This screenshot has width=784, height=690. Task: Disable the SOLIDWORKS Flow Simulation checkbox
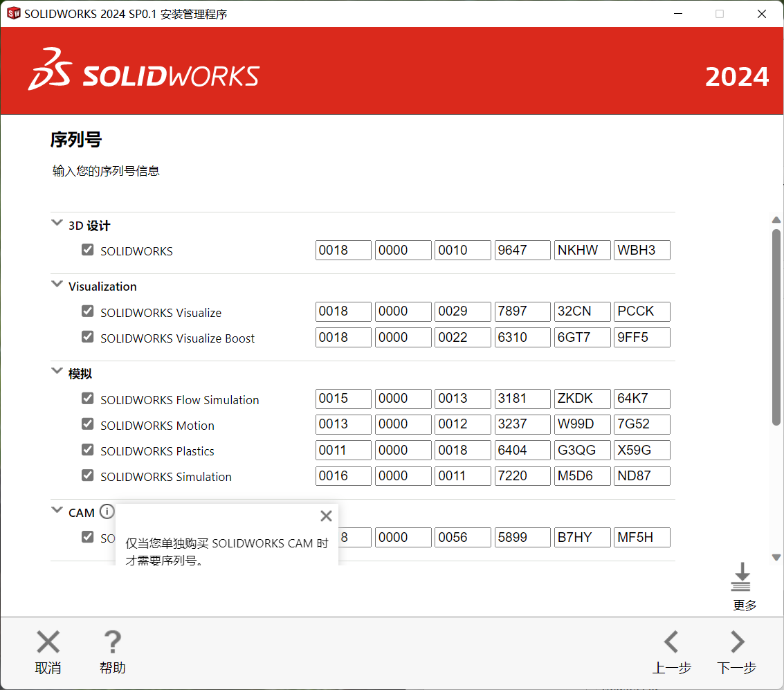(88, 399)
